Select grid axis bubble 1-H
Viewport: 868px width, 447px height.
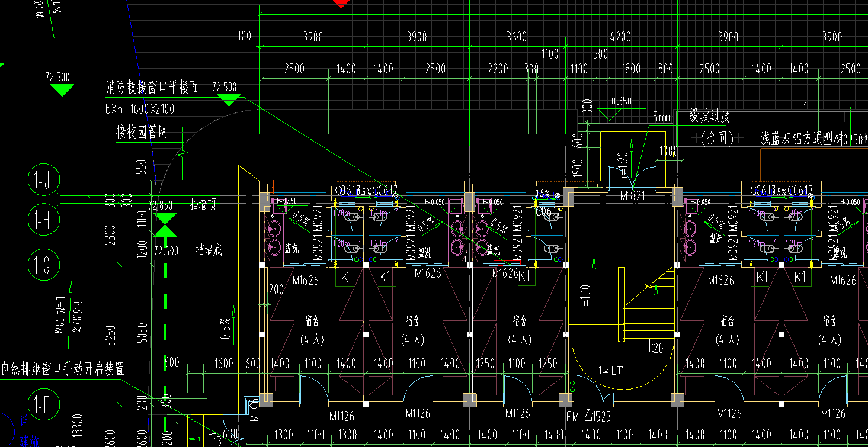44,220
